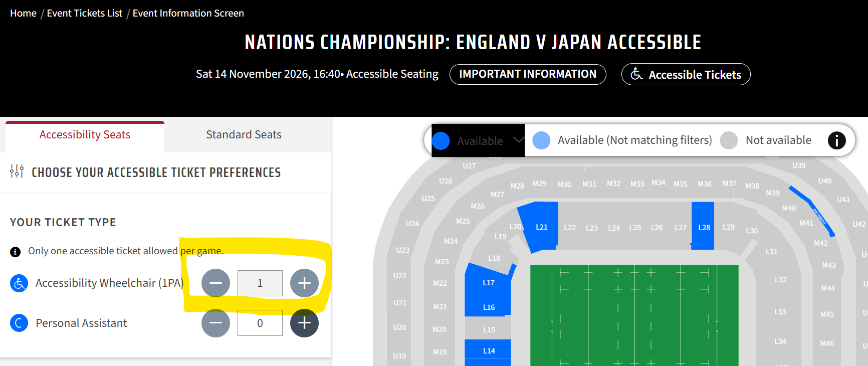The width and height of the screenshot is (868, 366).
Task: Click the ticket preferences filter icon
Action: click(x=17, y=171)
